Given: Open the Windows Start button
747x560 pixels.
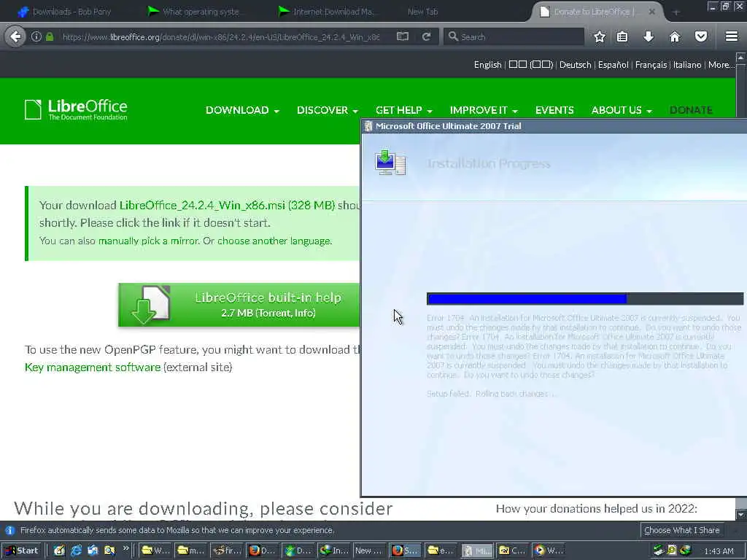Looking at the screenshot, I should pyautogui.click(x=21, y=551).
